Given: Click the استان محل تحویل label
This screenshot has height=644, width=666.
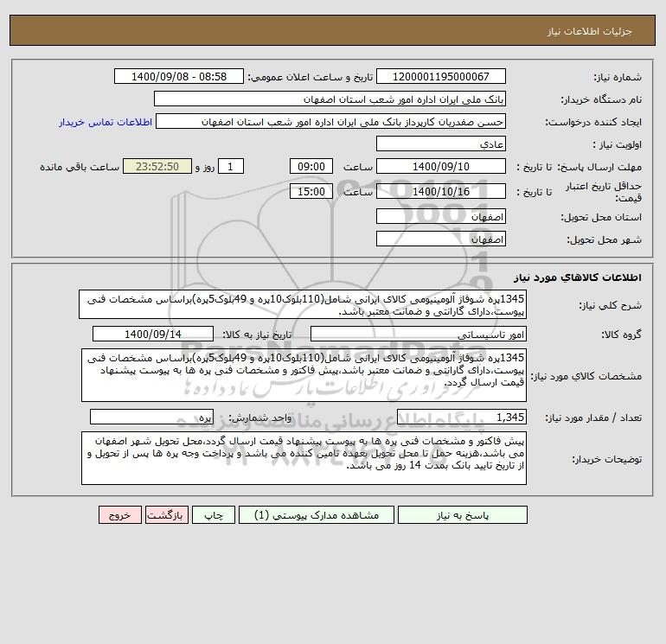Looking at the screenshot, I should [x=601, y=217].
